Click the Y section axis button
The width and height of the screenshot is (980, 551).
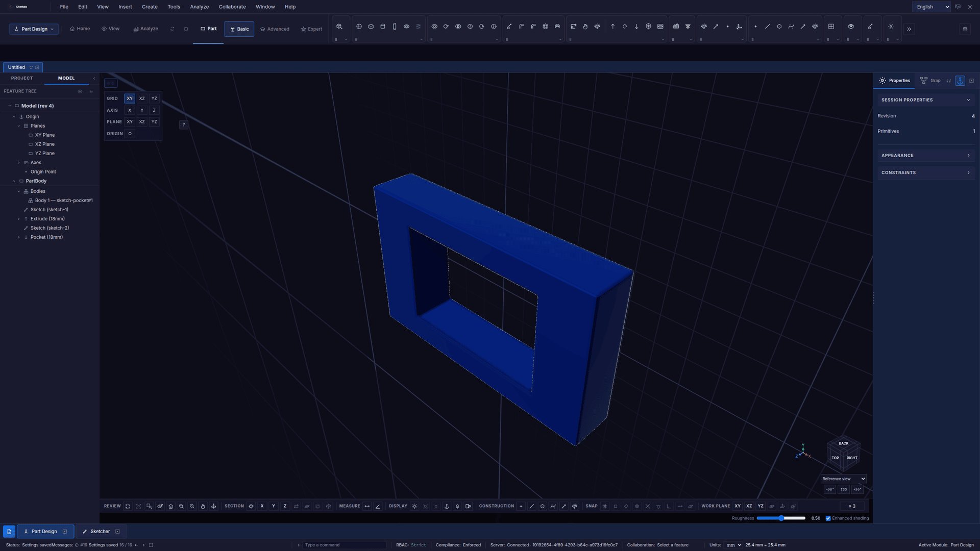274,506
